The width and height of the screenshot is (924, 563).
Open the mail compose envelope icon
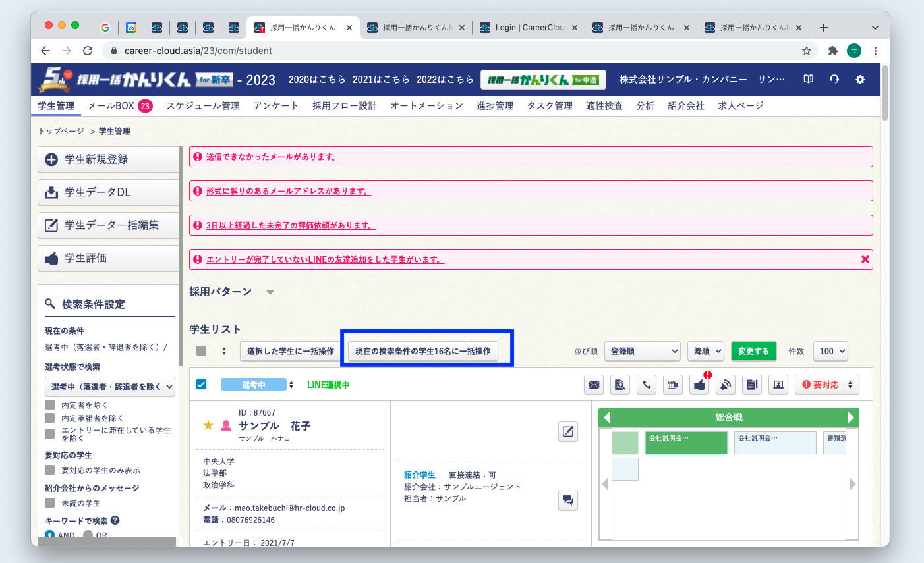(x=593, y=385)
